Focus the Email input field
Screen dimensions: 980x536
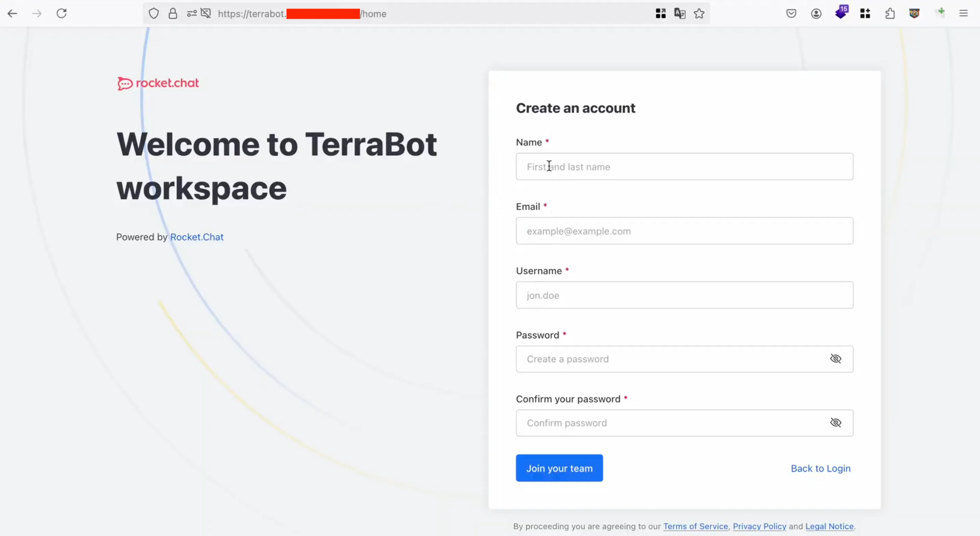pos(684,231)
